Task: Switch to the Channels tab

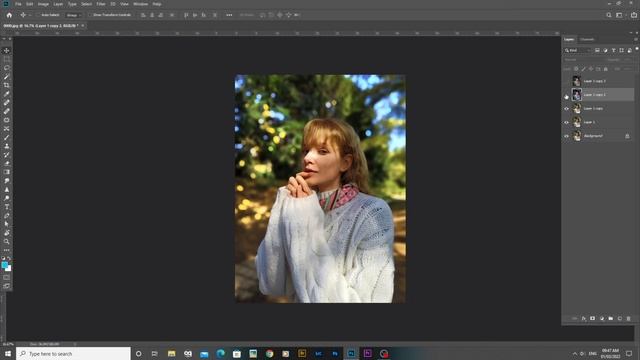Action: click(x=587, y=40)
